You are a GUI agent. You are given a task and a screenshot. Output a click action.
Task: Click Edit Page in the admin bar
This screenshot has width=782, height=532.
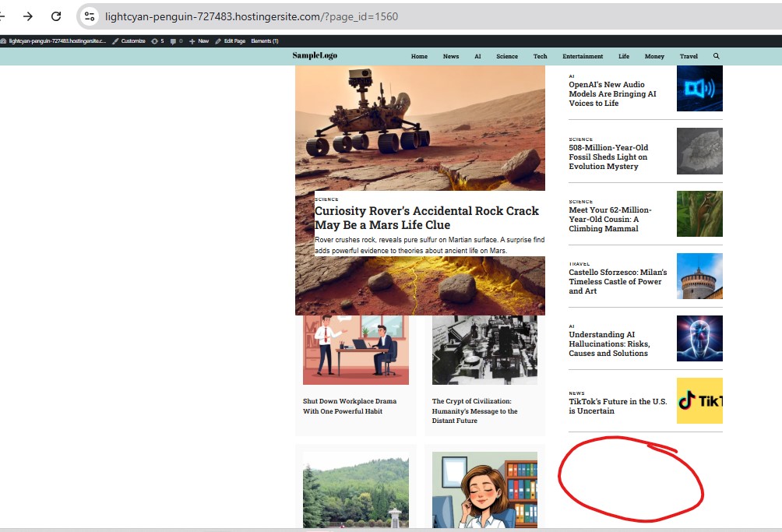pos(231,41)
